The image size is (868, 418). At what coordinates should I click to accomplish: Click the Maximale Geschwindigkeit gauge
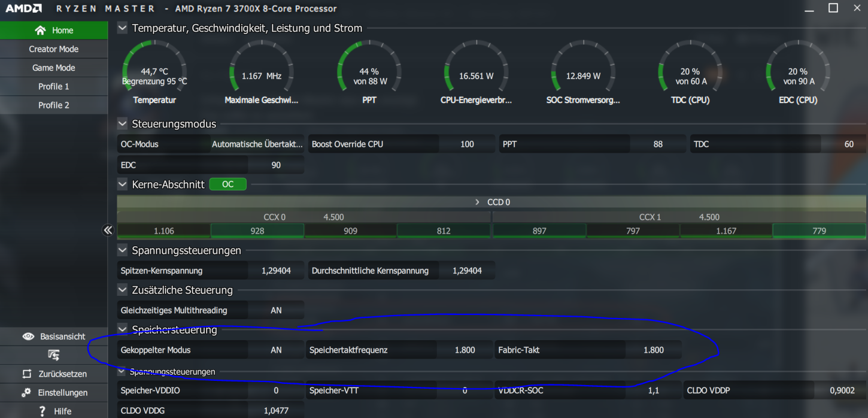(x=262, y=72)
